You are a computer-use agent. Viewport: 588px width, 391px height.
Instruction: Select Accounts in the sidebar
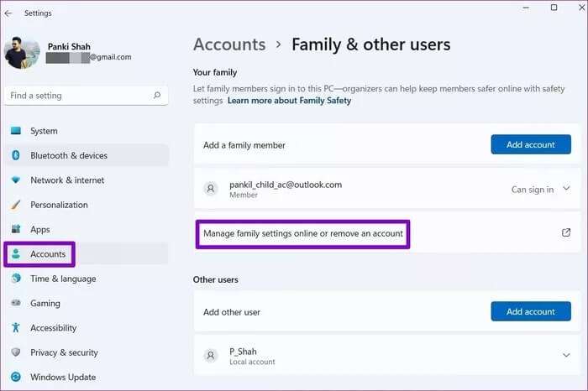(87, 254)
